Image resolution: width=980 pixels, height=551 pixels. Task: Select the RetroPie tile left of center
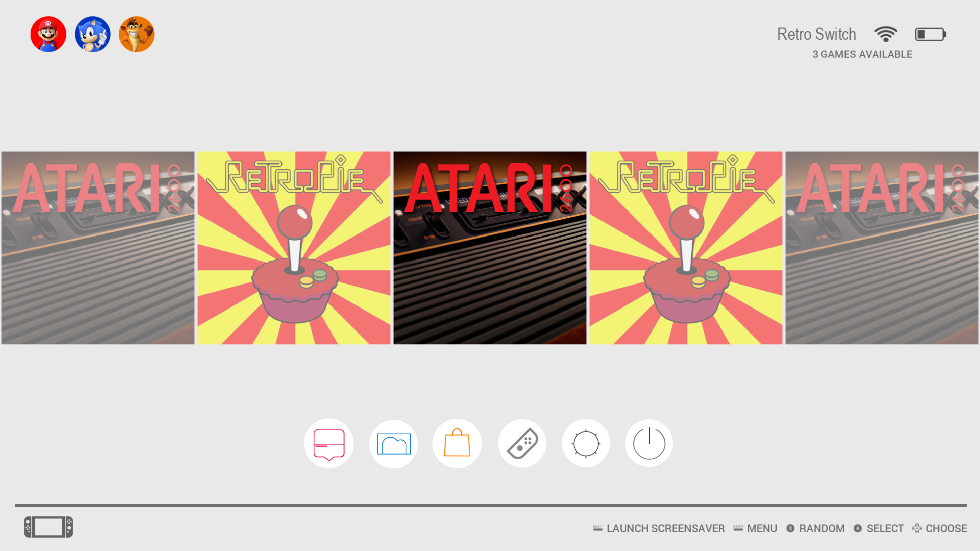[x=294, y=248]
